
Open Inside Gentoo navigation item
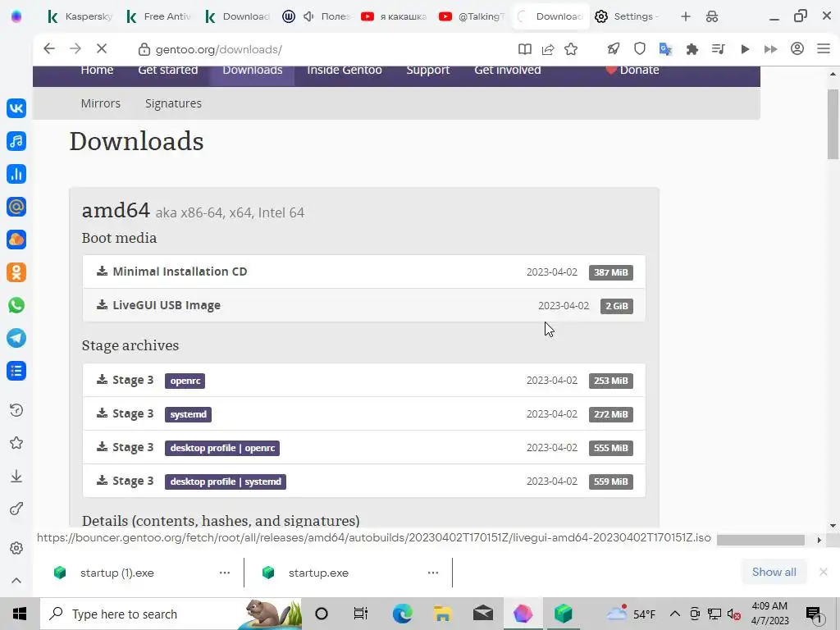coord(345,71)
